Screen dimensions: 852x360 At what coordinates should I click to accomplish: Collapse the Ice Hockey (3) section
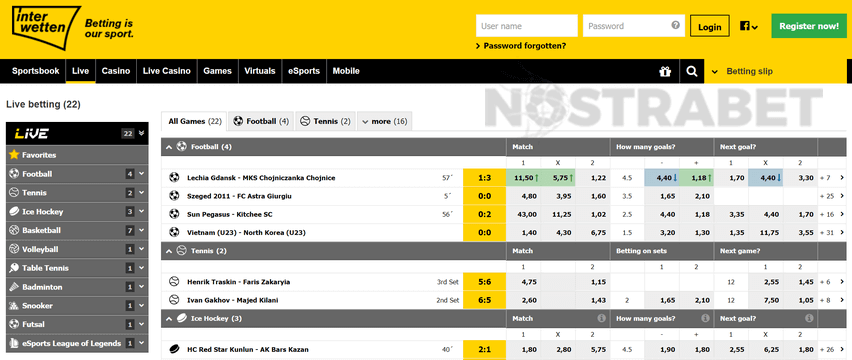[x=169, y=319]
